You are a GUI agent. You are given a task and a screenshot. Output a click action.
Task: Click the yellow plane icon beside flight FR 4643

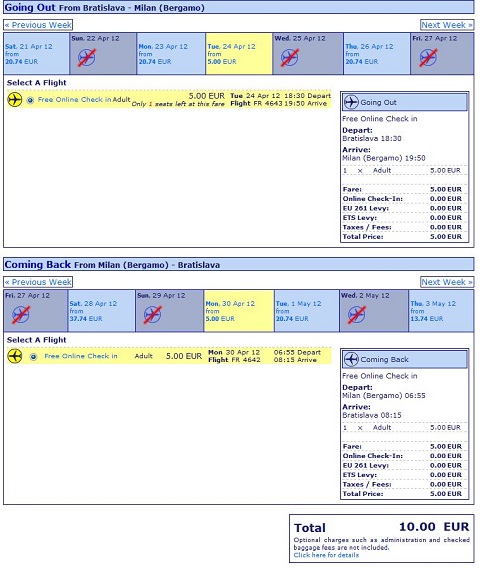click(14, 100)
